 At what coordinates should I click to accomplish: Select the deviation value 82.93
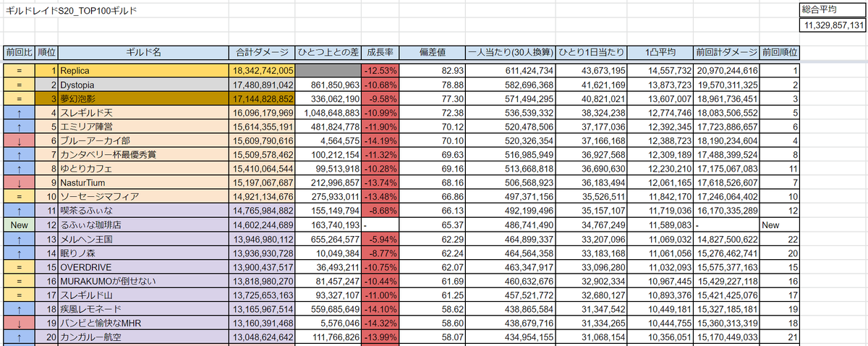click(433, 71)
